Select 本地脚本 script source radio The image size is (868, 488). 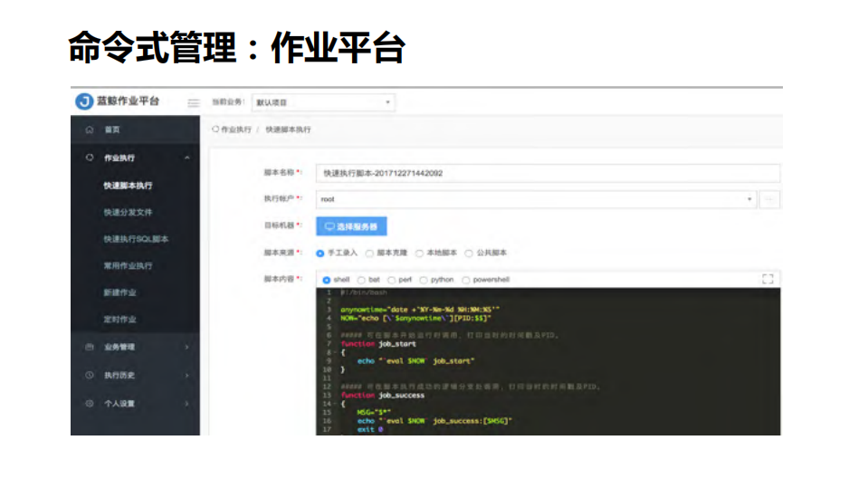click(x=419, y=254)
